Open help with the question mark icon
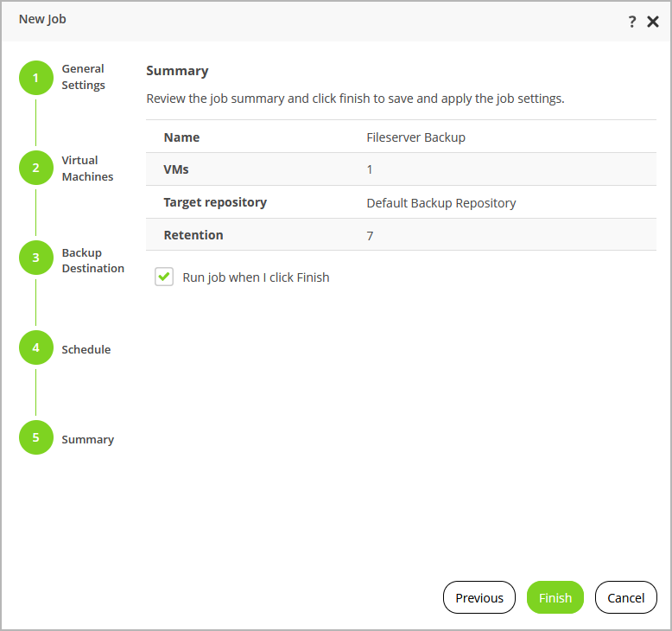The image size is (672, 631). pos(632,22)
